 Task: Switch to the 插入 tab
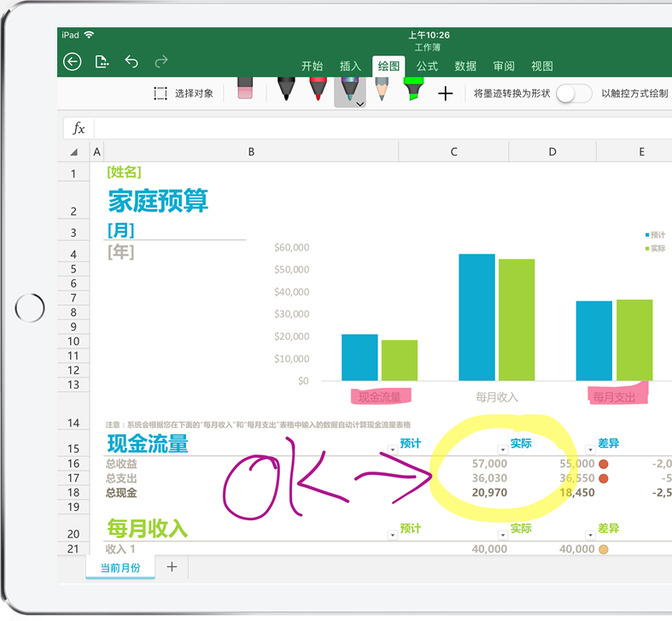pos(350,67)
